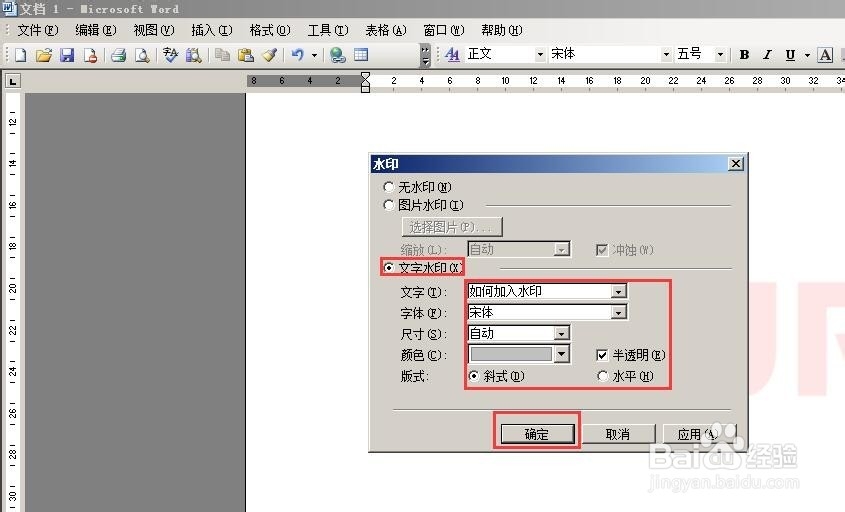Open toolbar options overflow arrow
845x512 pixels.
point(425,55)
